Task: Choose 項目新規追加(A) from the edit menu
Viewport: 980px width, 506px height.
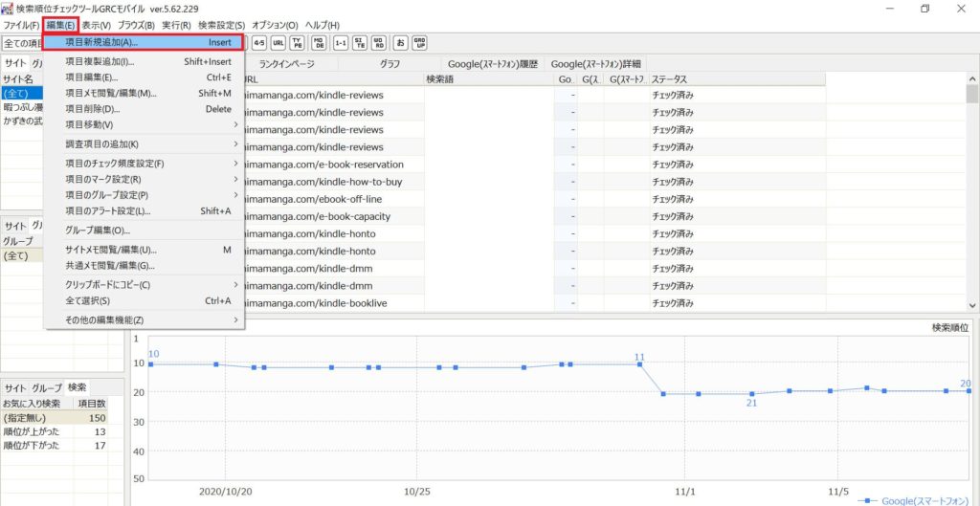Action: (144, 42)
